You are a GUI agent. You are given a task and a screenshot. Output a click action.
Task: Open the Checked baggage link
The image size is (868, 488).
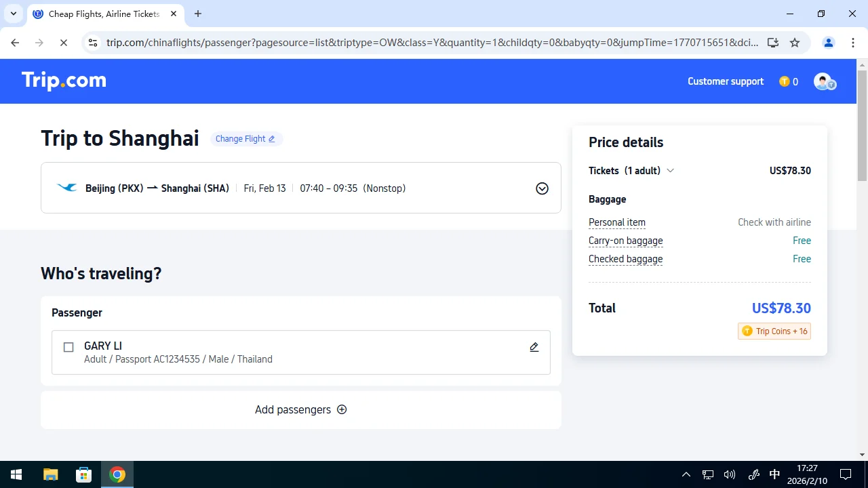pyautogui.click(x=625, y=259)
